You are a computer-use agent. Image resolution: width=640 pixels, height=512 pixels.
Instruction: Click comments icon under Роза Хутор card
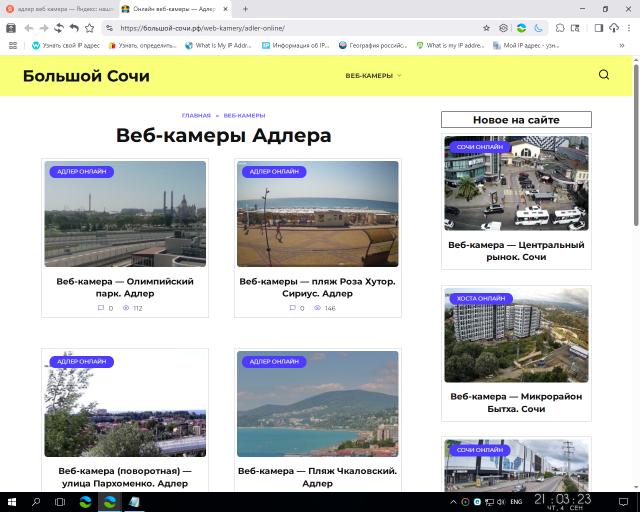[x=292, y=308]
